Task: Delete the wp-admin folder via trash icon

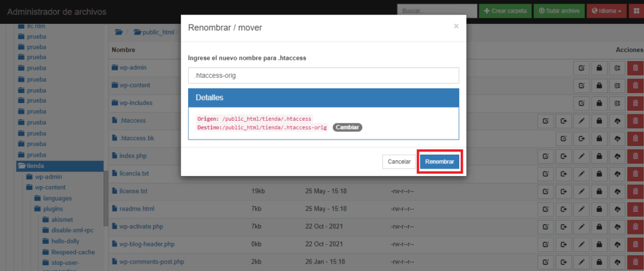Action: [x=636, y=68]
